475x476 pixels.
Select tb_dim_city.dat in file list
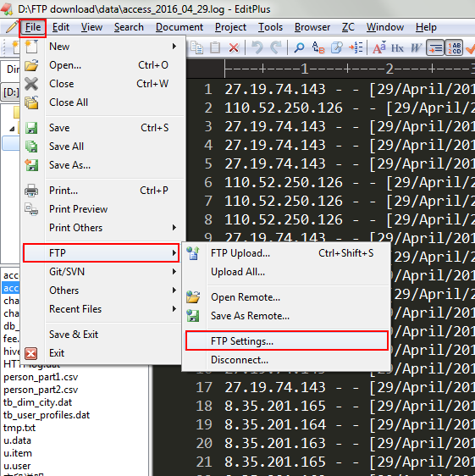tap(37, 402)
